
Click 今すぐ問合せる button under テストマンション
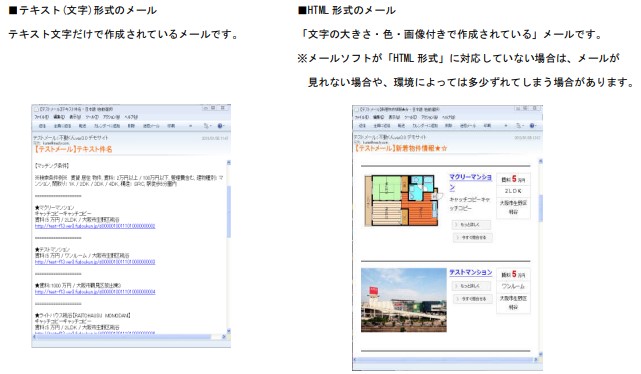coord(472,299)
